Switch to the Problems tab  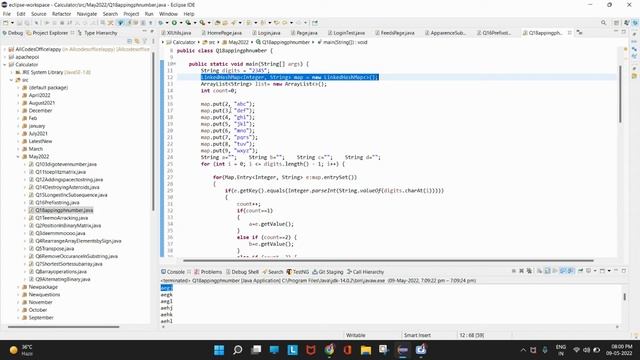[208, 272]
